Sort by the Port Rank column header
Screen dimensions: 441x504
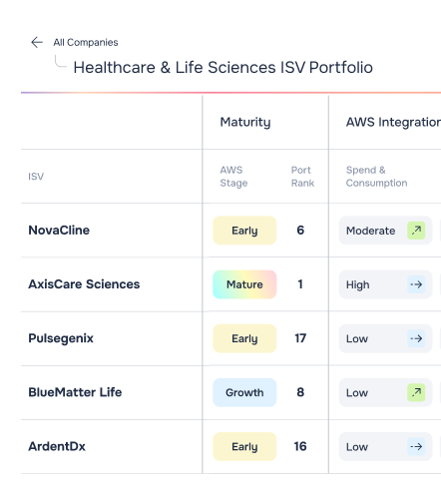click(x=302, y=177)
